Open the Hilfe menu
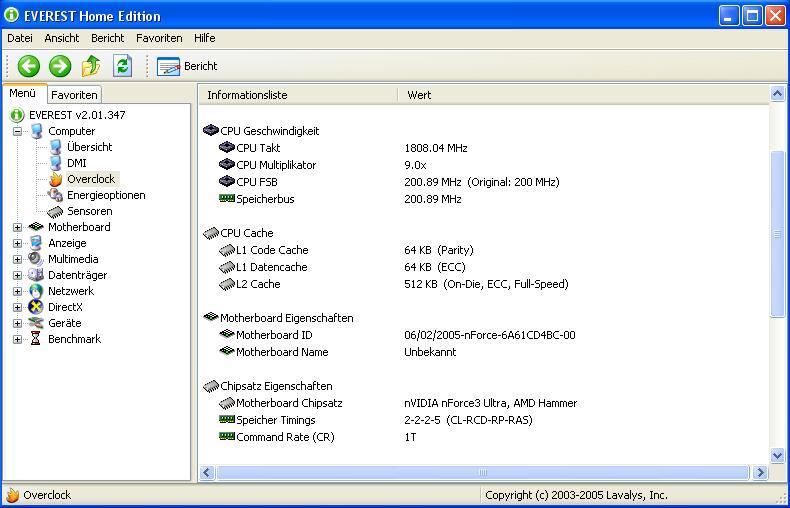 coord(205,38)
